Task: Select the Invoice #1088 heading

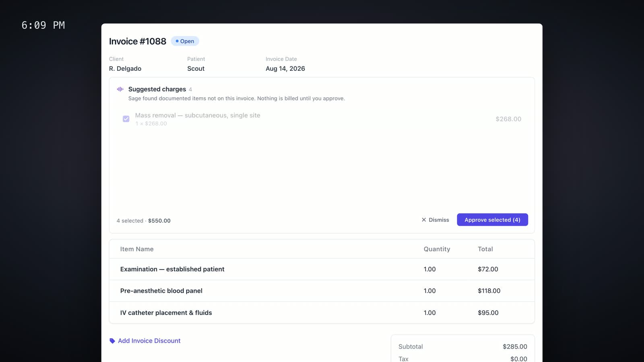Action: point(138,41)
